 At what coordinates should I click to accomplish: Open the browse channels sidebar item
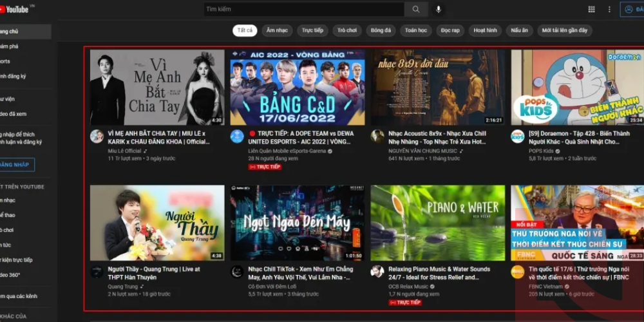pos(26,296)
